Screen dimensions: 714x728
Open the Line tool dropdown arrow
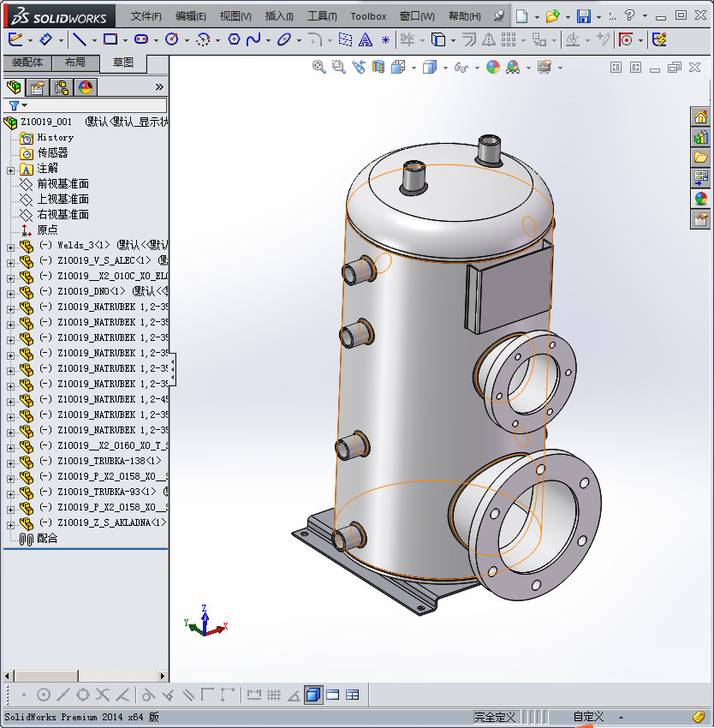coord(94,41)
